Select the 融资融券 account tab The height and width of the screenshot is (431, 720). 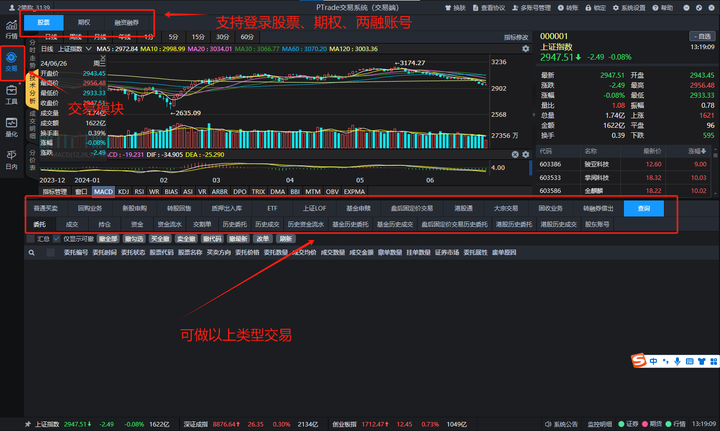127,21
